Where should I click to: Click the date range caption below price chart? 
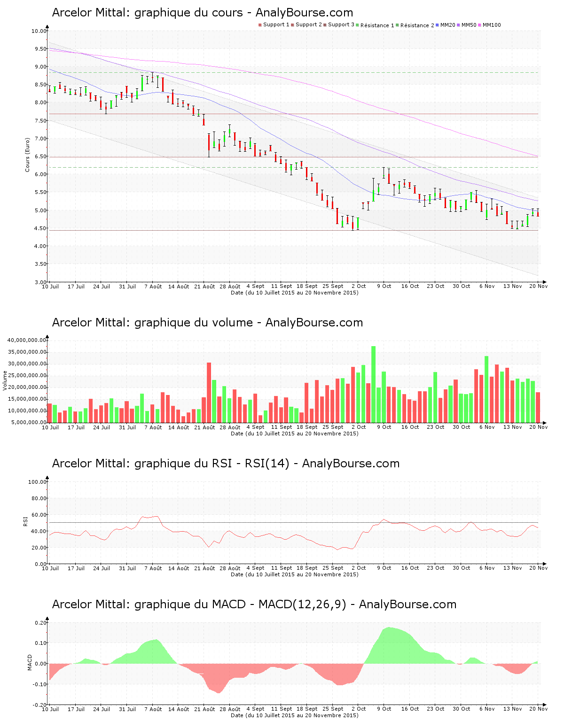coord(294,293)
